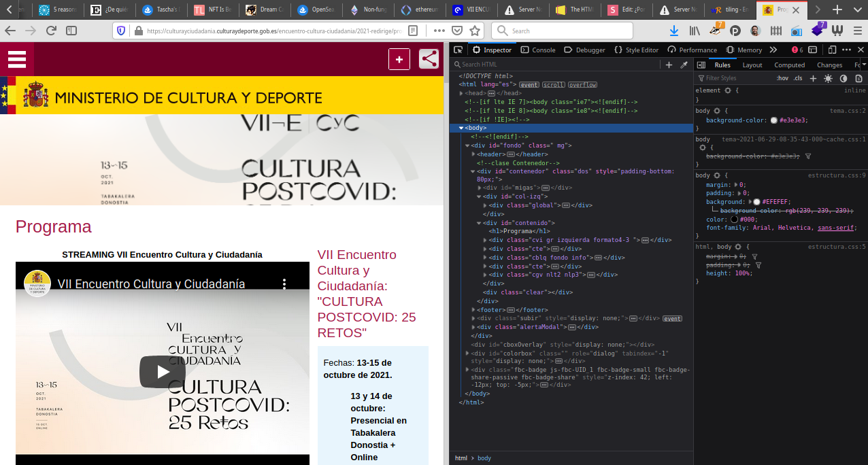
Task: Open the site hamburger menu
Action: coord(16,59)
